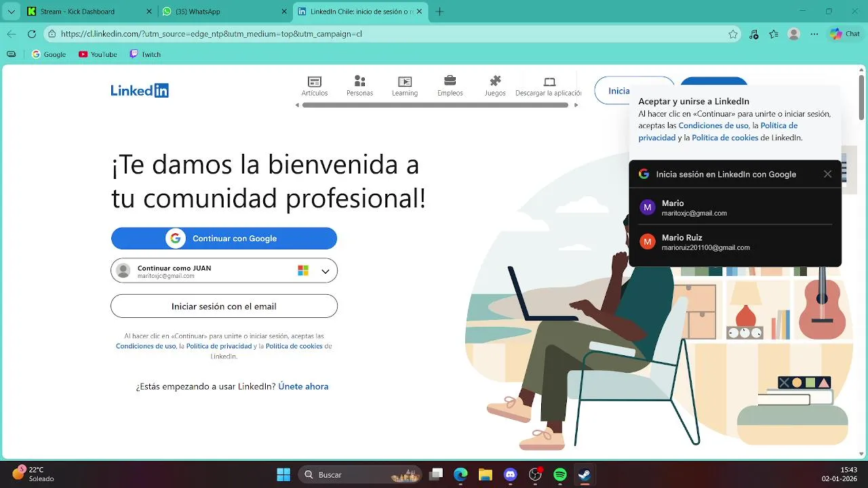The image size is (868, 488).
Task: Open Steam from taskbar
Action: 584,474
